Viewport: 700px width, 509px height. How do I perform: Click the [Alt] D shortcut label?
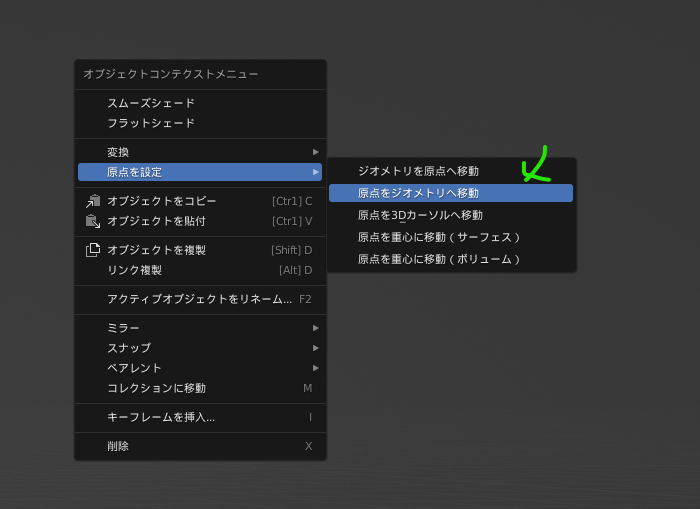tap(296, 270)
